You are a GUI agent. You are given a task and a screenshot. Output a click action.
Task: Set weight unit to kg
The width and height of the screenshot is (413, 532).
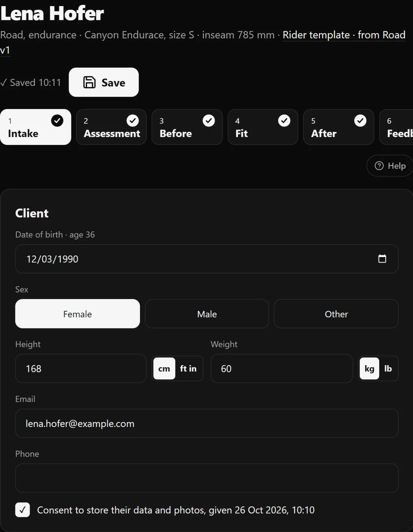pos(369,369)
